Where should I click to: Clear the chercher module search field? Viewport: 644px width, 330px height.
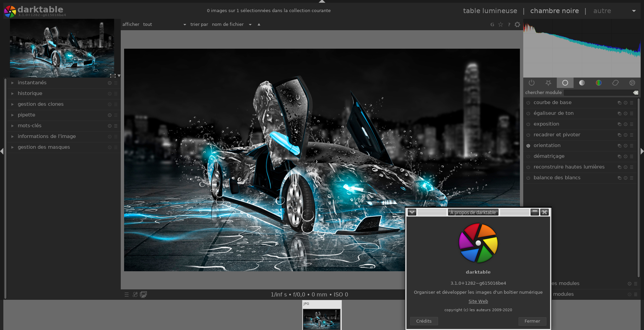point(636,93)
